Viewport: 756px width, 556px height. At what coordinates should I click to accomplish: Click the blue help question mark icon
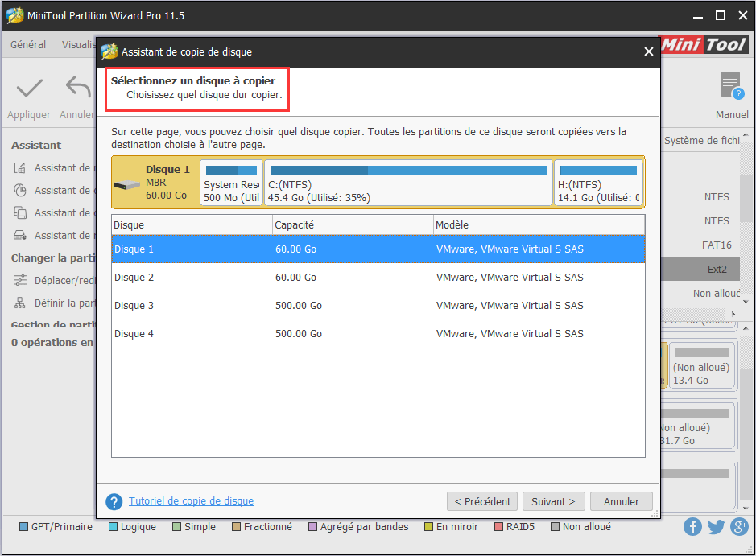(x=114, y=501)
